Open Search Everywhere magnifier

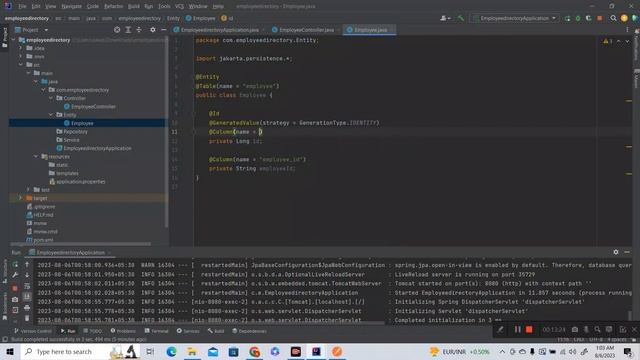tap(613, 18)
